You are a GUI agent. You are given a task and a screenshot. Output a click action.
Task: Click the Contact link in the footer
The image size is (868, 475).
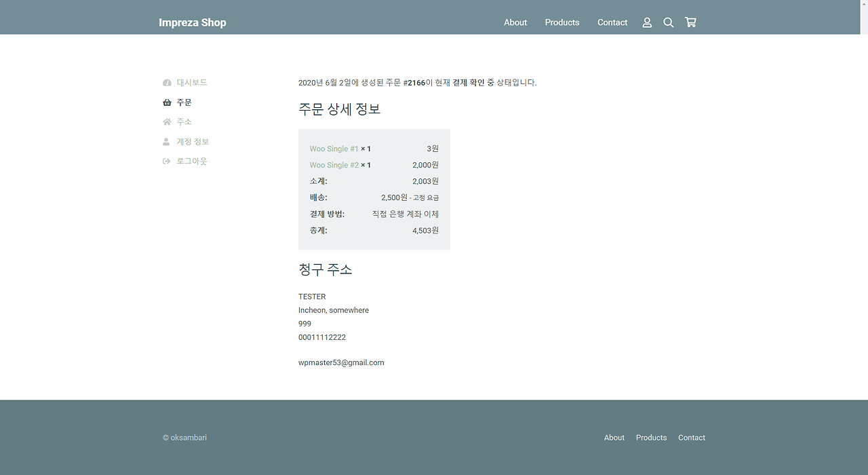click(x=691, y=437)
